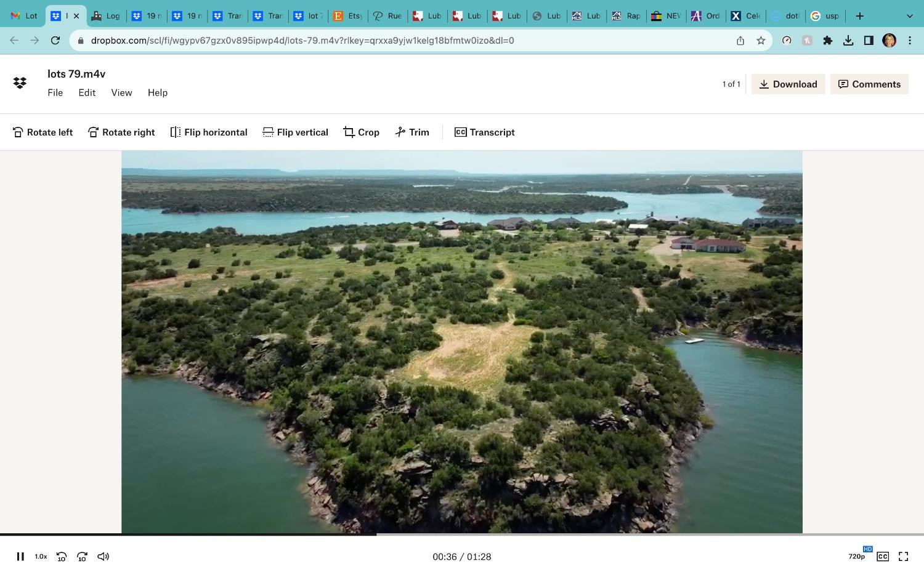Viewport: 924px width, 577px height.
Task: Pause the video playback
Action: (20, 557)
